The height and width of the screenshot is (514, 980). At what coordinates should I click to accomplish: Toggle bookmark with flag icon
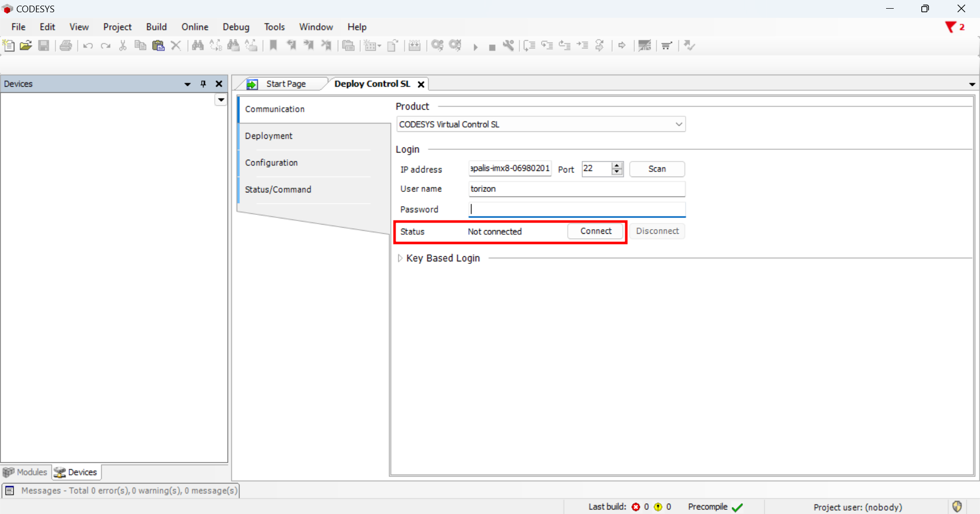pos(274,45)
